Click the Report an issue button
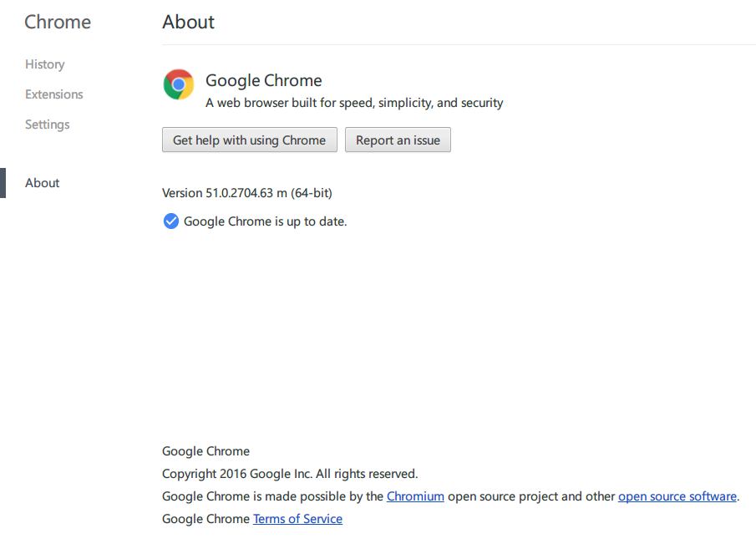Image resolution: width=756 pixels, height=544 pixels. pyautogui.click(x=398, y=140)
